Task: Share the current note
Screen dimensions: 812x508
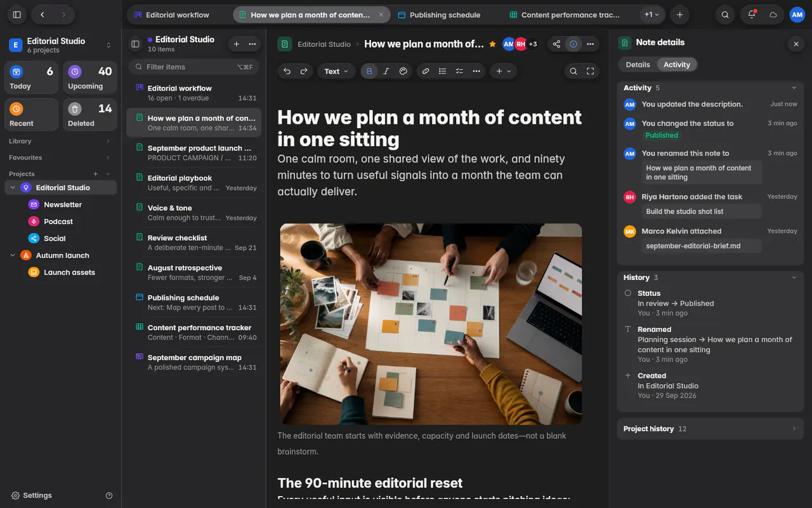Action: pos(556,44)
